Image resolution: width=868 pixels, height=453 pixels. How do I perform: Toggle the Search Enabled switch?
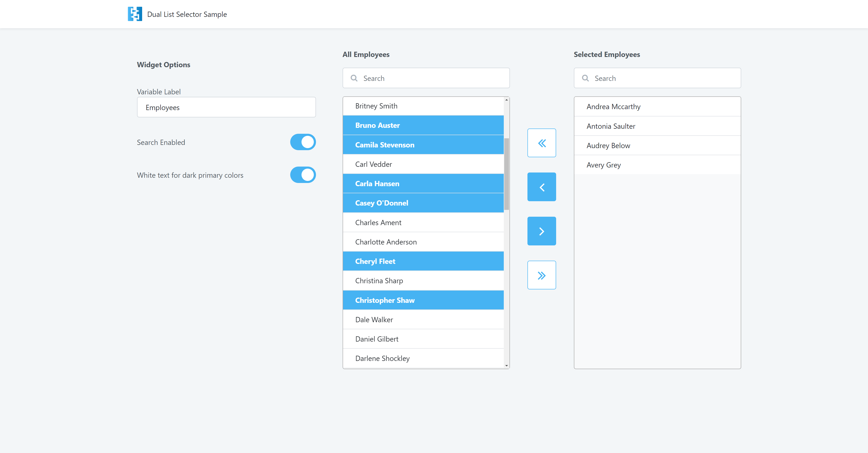point(303,142)
